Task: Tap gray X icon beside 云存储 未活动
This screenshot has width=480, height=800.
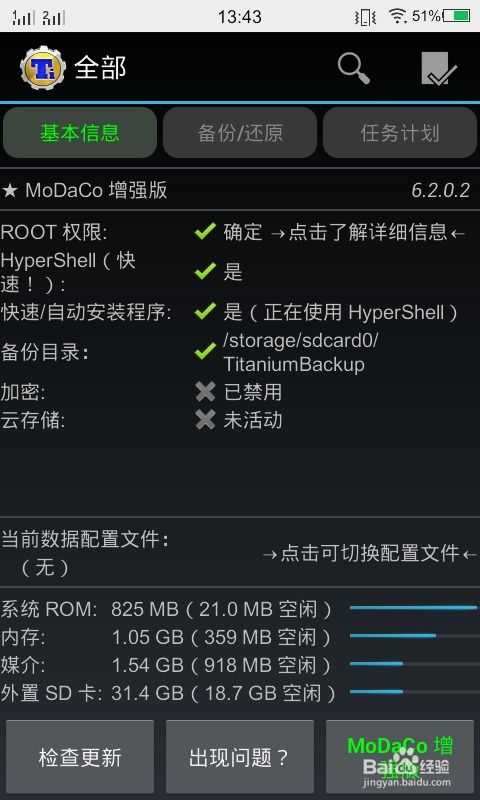Action: [x=205, y=420]
